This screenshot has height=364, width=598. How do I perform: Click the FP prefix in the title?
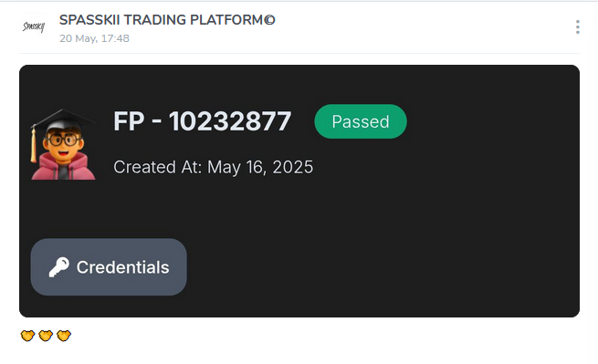[129, 121]
